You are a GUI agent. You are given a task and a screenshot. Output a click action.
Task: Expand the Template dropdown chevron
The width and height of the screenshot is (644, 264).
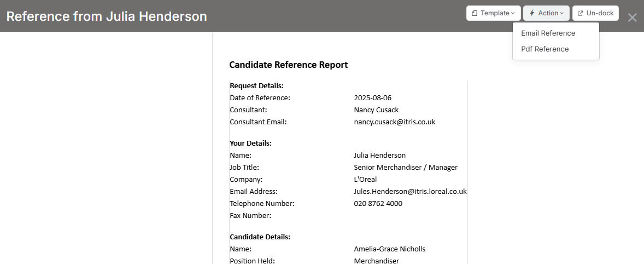point(513,13)
